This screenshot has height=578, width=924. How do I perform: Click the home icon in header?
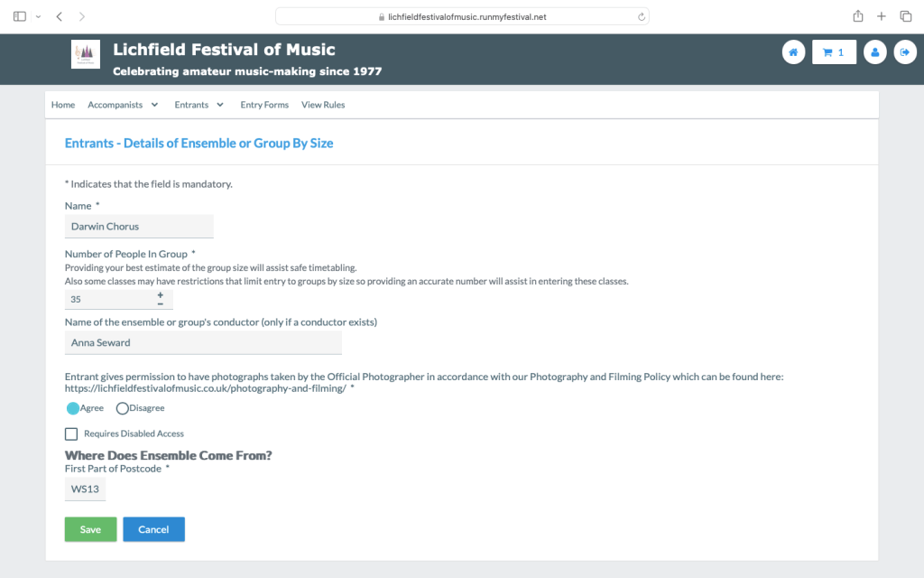coord(793,52)
